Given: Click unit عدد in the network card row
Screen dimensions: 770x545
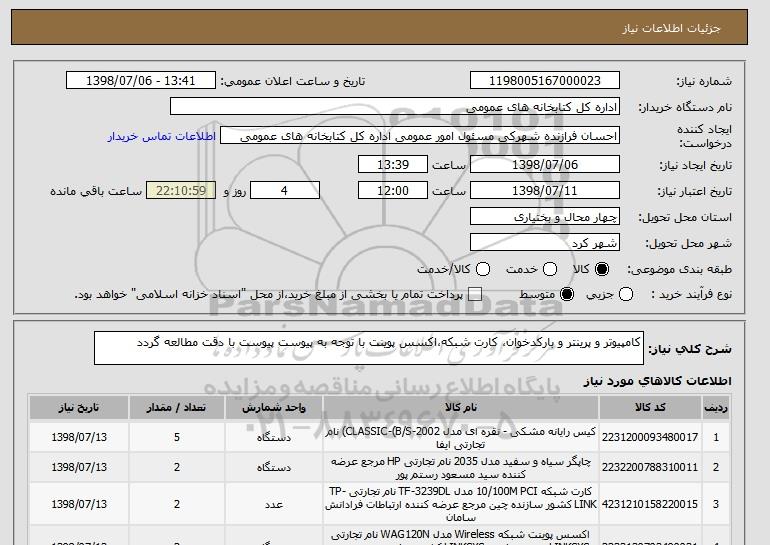Looking at the screenshot, I should pos(274,504).
